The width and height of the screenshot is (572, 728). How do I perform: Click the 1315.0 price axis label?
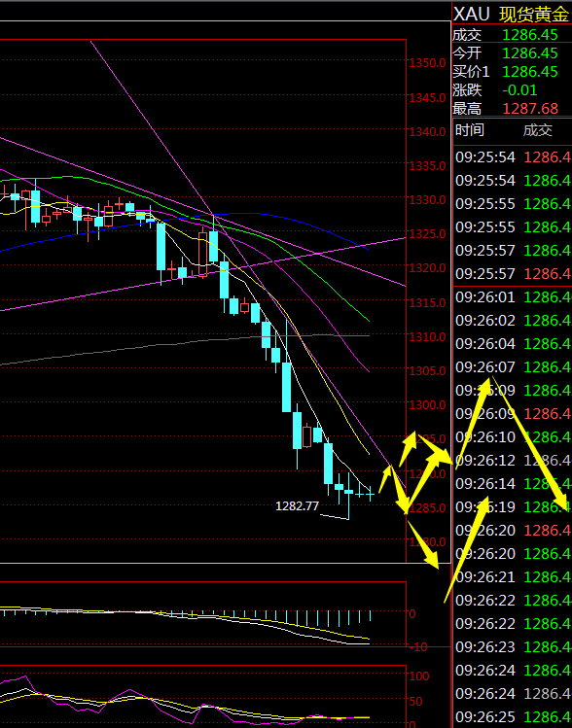click(x=427, y=302)
